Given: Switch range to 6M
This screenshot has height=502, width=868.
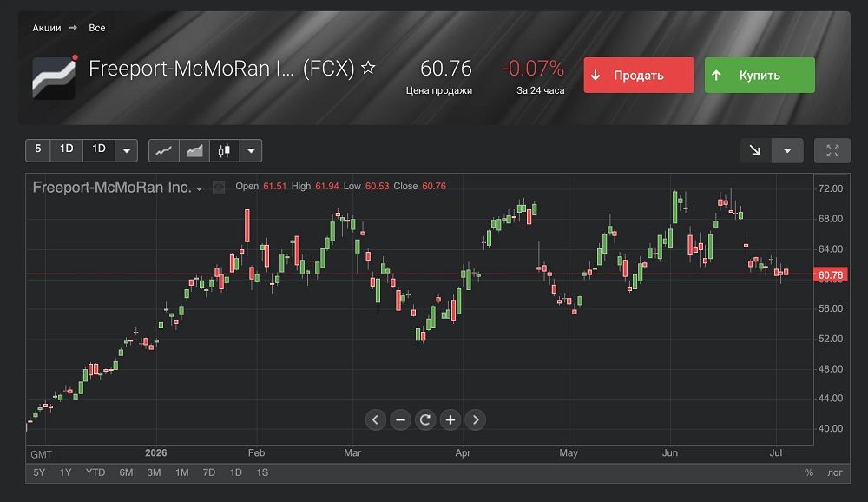Looking at the screenshot, I should point(126,472).
